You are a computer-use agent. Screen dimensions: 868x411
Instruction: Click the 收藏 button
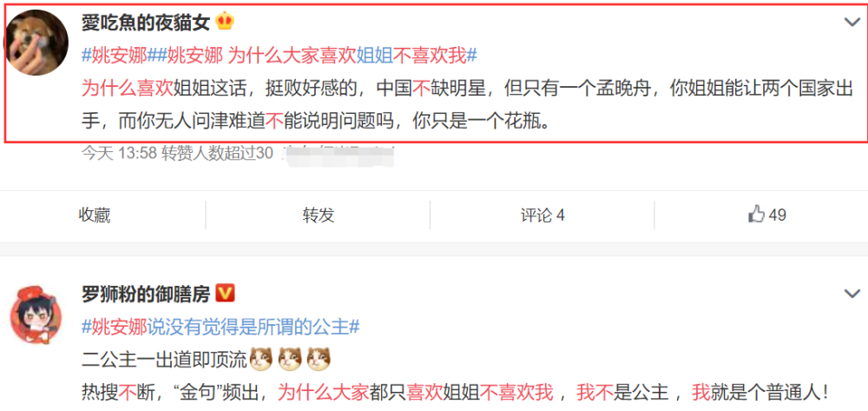(95, 215)
